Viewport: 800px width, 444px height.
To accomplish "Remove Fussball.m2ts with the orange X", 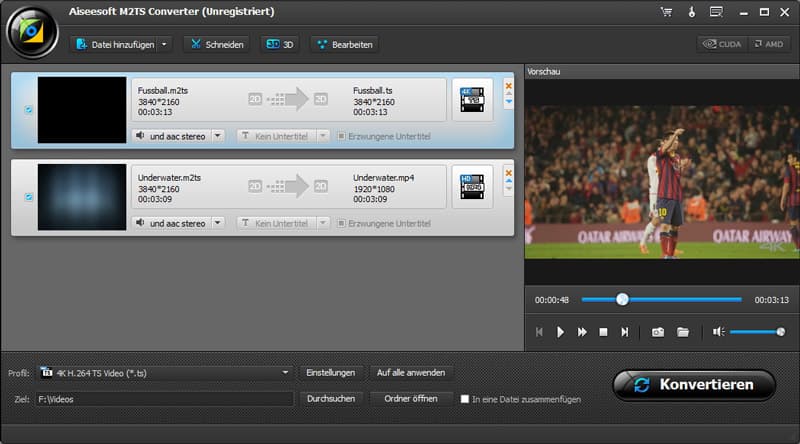I will pos(508,86).
